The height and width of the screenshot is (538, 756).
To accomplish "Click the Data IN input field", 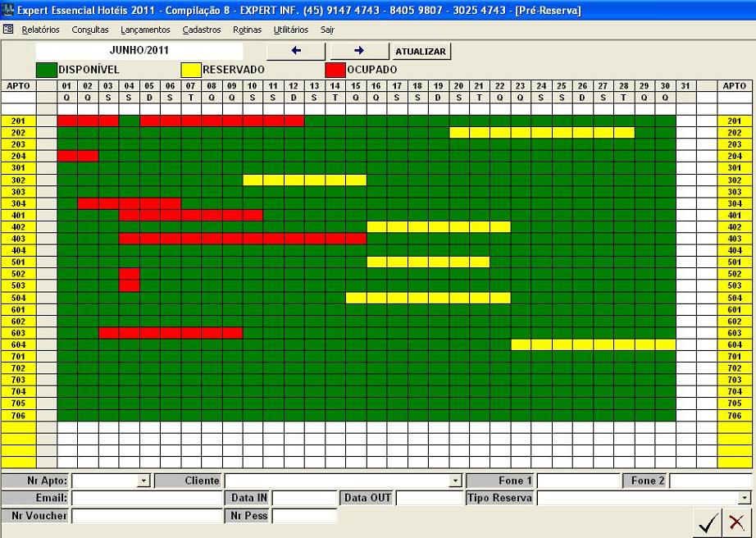I will pyautogui.click(x=304, y=499).
